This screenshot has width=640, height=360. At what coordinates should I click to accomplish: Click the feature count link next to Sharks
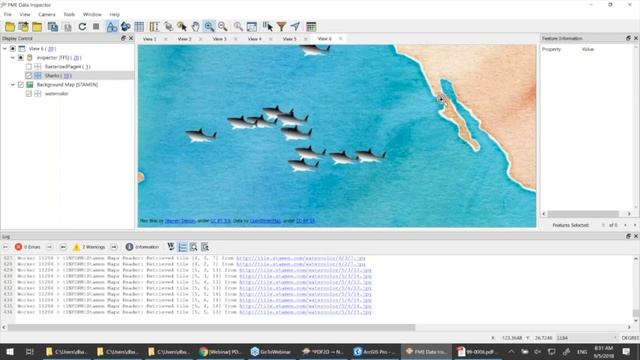coord(66,76)
